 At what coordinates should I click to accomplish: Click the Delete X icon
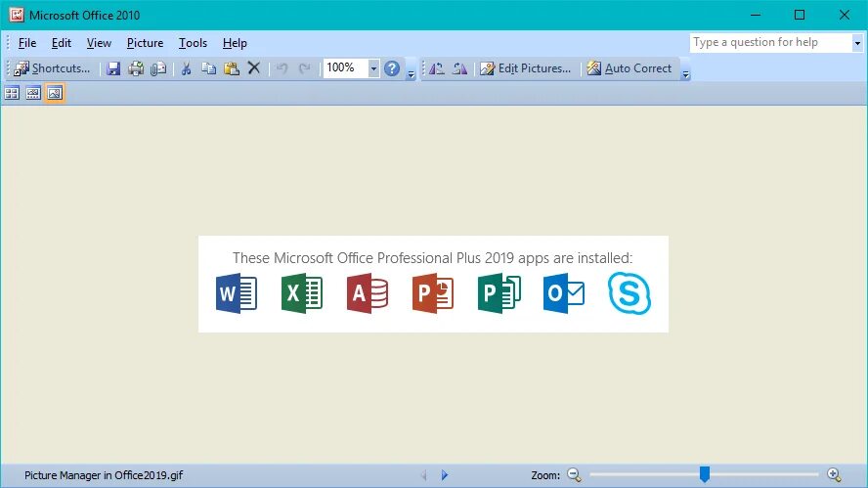254,68
